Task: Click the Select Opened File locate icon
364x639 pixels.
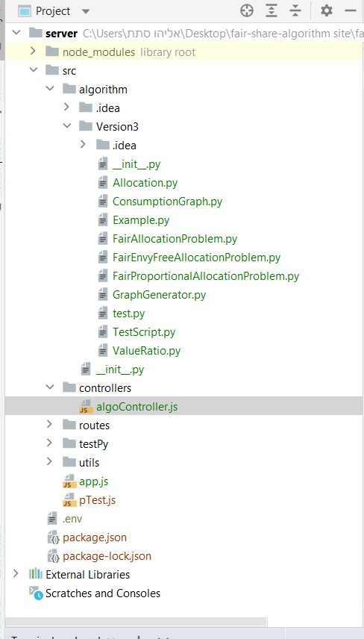Action: pos(247,10)
